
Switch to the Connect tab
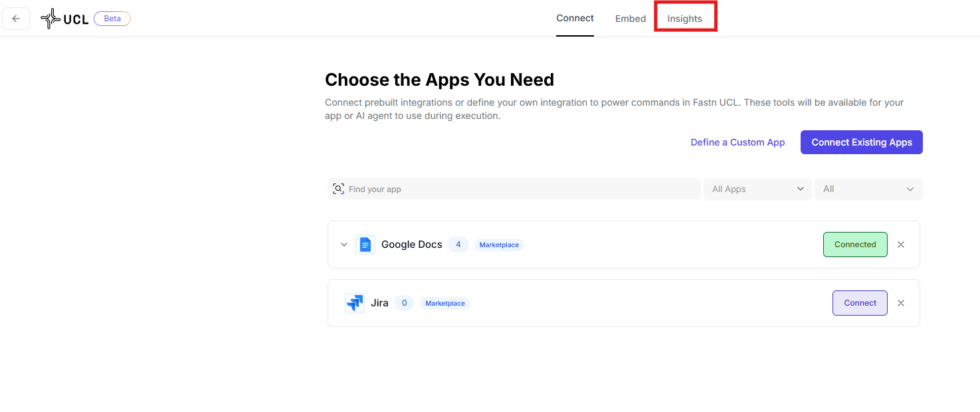click(575, 19)
